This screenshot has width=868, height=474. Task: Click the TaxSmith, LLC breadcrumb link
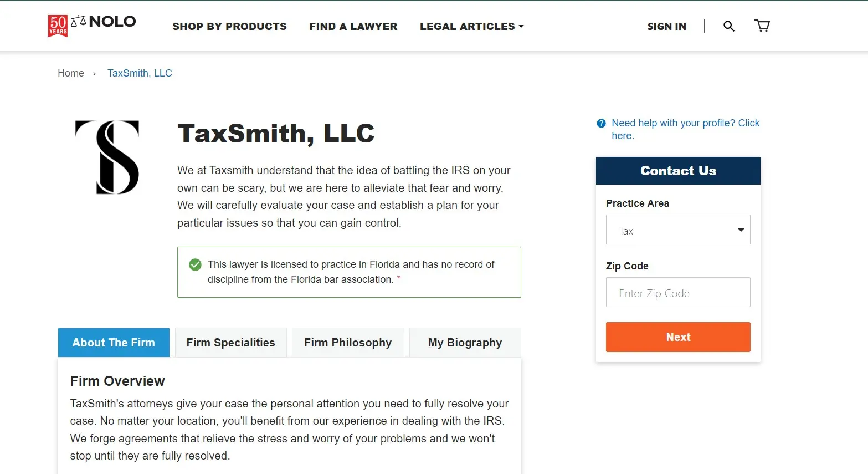140,73
